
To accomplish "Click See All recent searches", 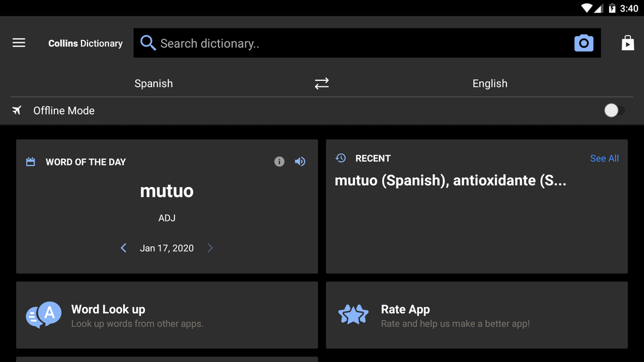I will click(604, 158).
